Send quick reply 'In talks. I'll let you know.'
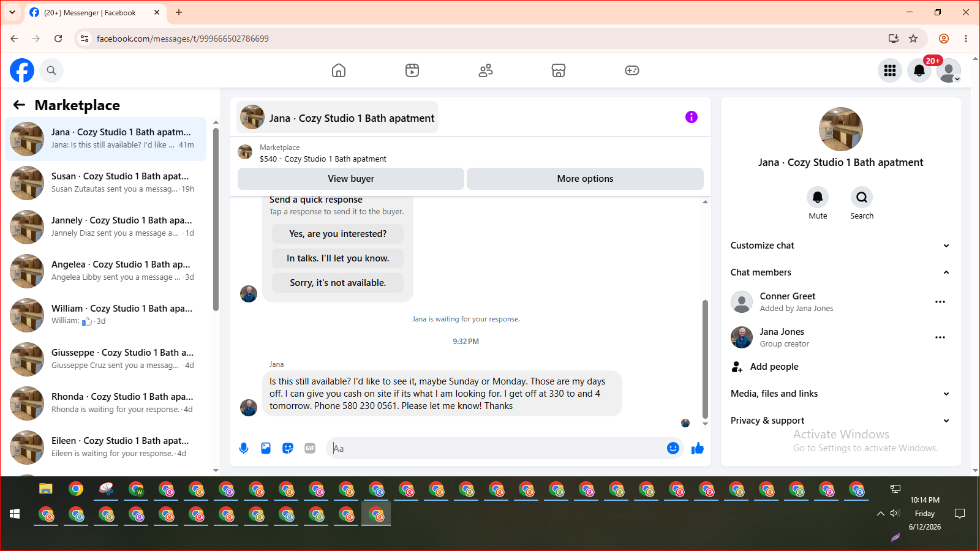The width and height of the screenshot is (980, 551). pyautogui.click(x=338, y=258)
